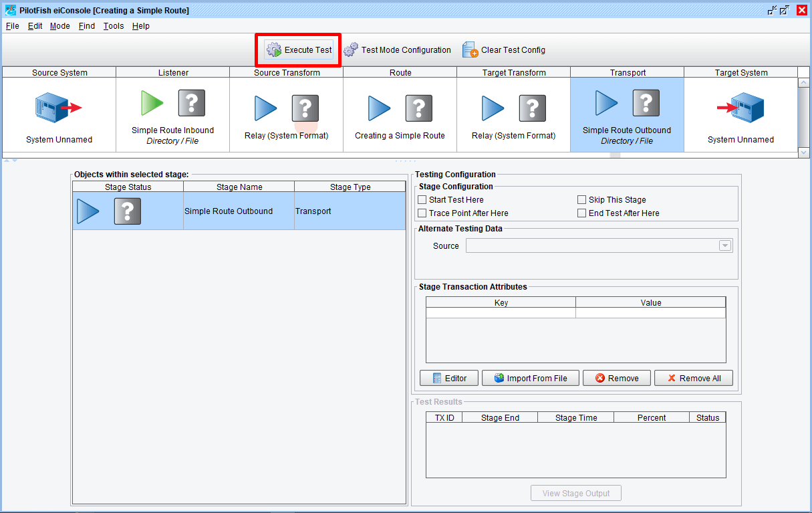Screen dimensions: 812x513
Task: Check the Skip This Stage option
Action: click(x=581, y=200)
